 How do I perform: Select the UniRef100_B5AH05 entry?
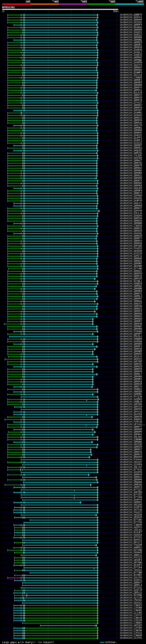pyautogui.click(x=131, y=457)
